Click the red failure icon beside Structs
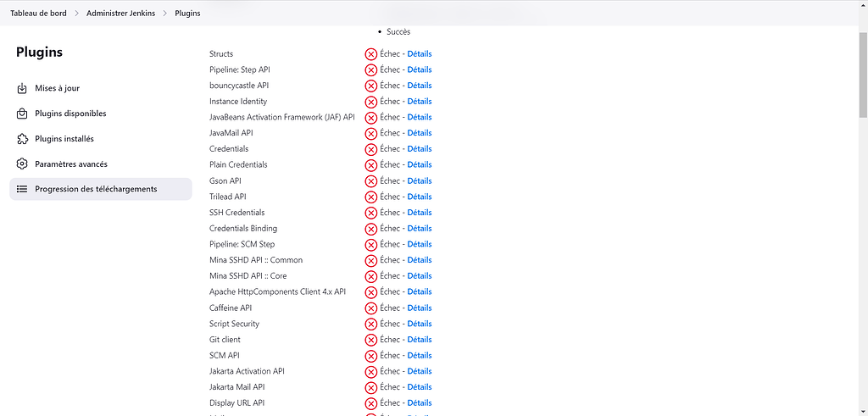Screen dimensions: 868x416 click(371, 54)
